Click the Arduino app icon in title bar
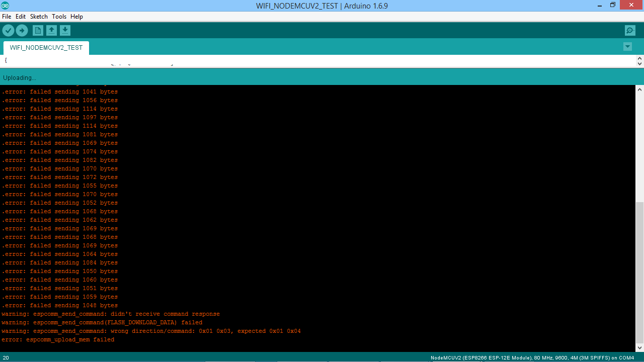The width and height of the screenshot is (644, 362). (5, 6)
